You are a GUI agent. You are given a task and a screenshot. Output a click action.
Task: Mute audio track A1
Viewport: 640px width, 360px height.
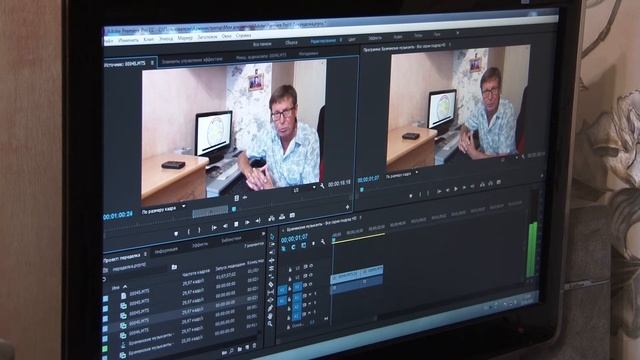coord(310,294)
